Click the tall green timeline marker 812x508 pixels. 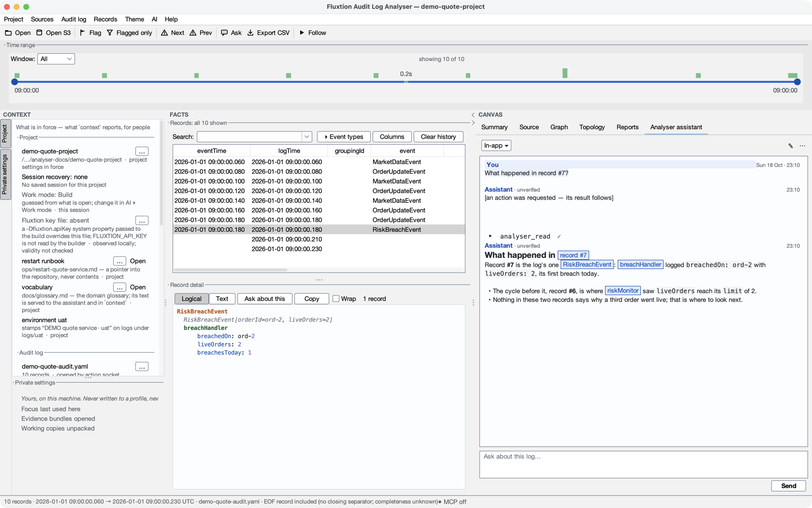tap(565, 73)
